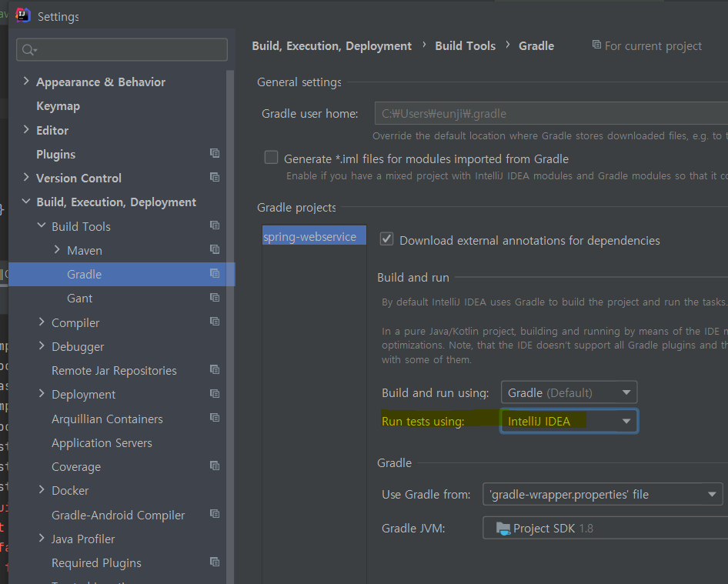Open the Use Gradle from dropdown

(x=603, y=495)
